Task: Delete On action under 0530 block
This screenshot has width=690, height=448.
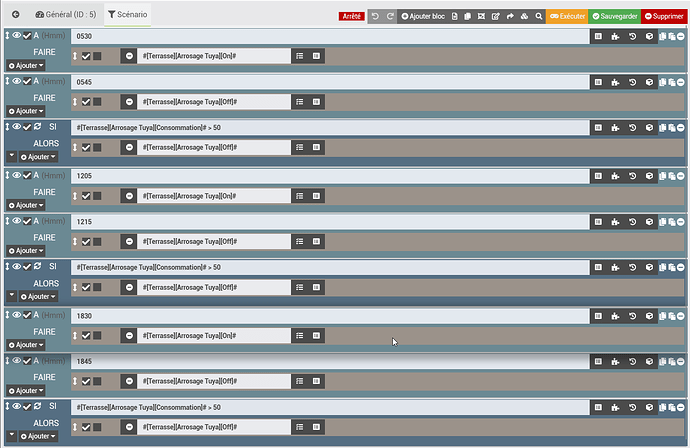Action: coord(129,56)
